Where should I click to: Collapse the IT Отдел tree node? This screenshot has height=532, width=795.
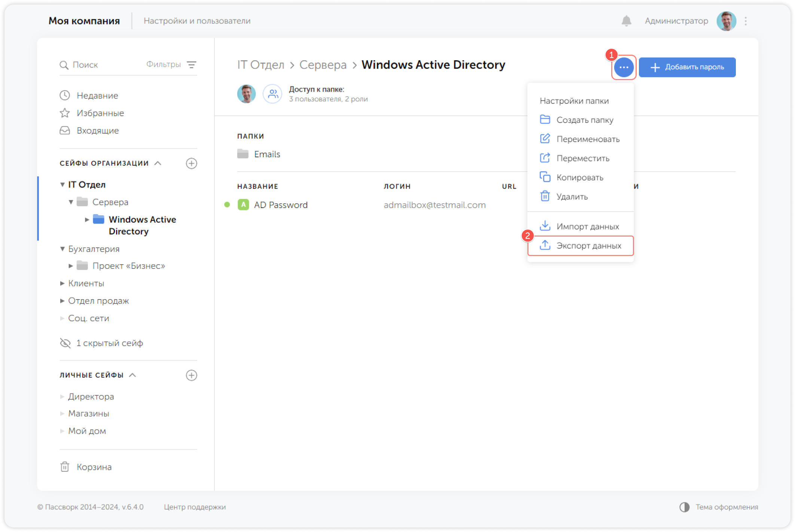(x=63, y=185)
